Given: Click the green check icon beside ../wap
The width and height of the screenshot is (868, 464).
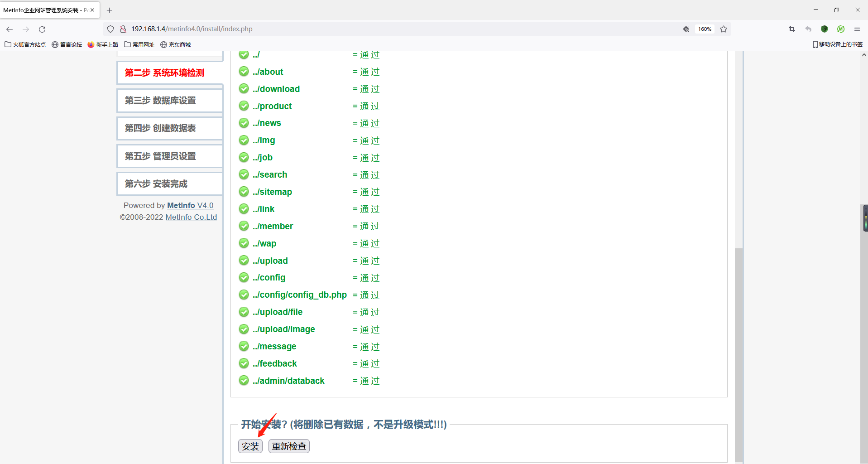Looking at the screenshot, I should [244, 243].
